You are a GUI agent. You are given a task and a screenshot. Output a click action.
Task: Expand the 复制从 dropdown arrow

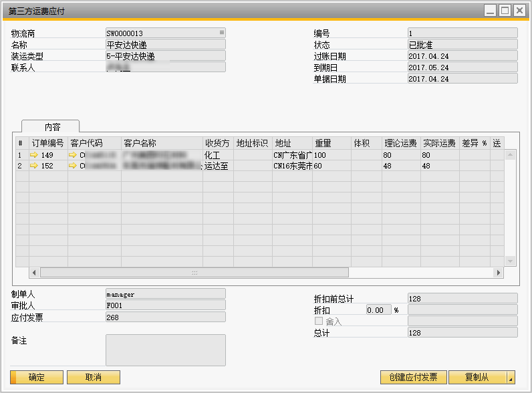tap(511, 378)
